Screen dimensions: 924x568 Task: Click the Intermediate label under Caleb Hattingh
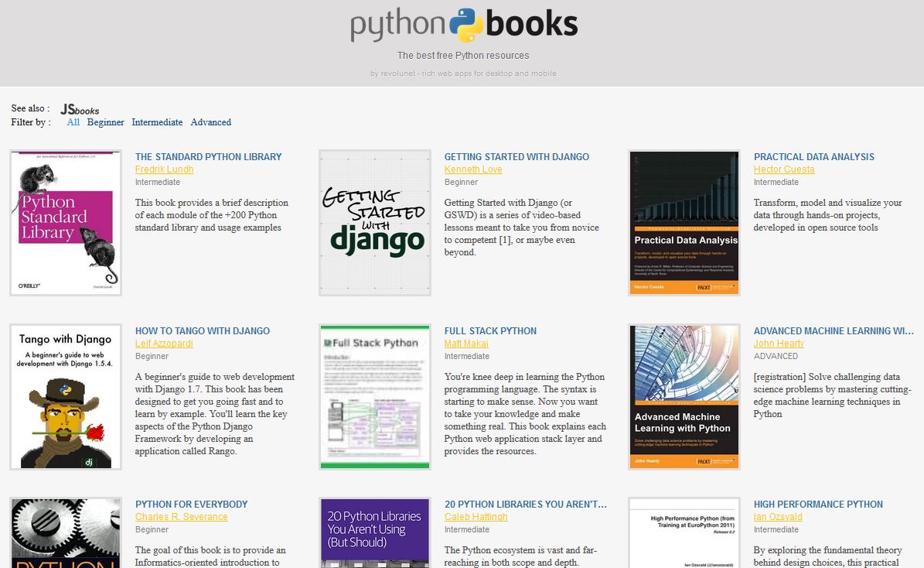coord(467,529)
